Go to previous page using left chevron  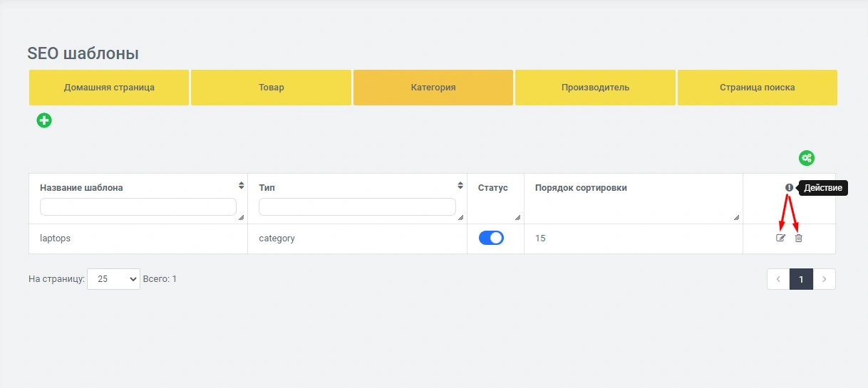[x=778, y=279]
